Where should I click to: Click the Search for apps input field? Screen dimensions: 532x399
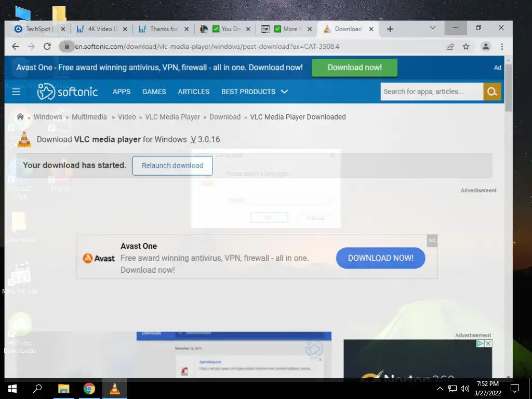(432, 91)
